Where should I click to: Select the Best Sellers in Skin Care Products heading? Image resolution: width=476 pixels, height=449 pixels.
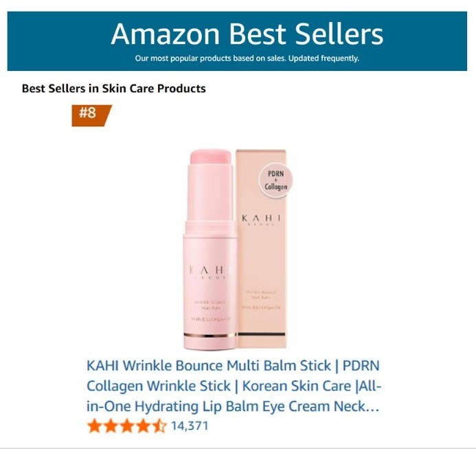[114, 89]
